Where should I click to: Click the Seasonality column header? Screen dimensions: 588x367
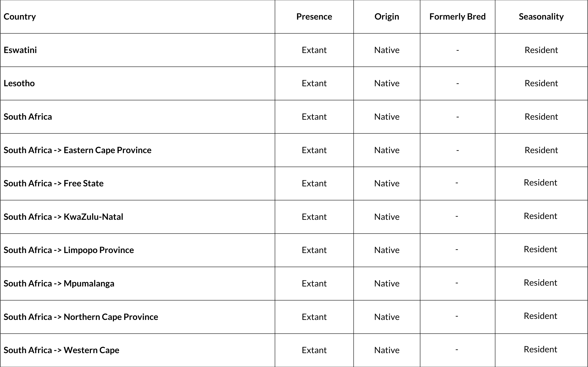click(x=541, y=17)
